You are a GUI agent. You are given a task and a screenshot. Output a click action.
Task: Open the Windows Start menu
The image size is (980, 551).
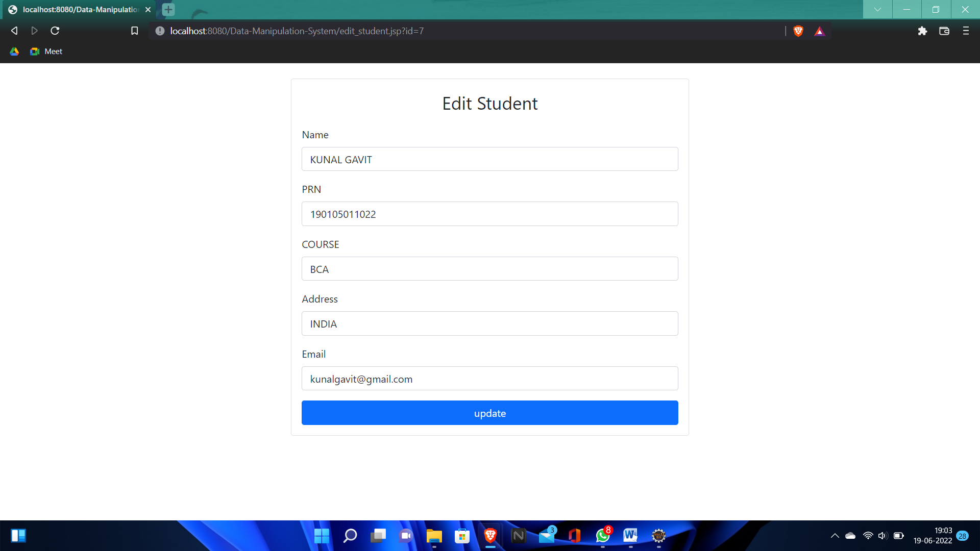322,536
